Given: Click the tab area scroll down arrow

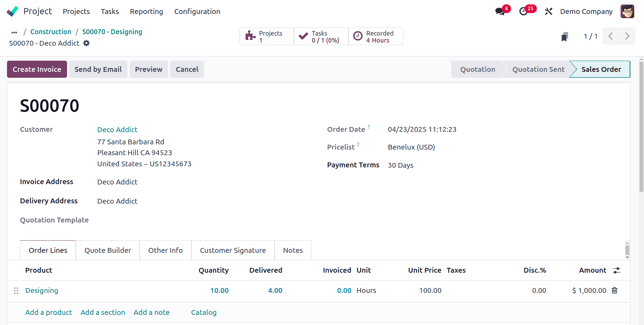Looking at the screenshot, I should 627,257.
